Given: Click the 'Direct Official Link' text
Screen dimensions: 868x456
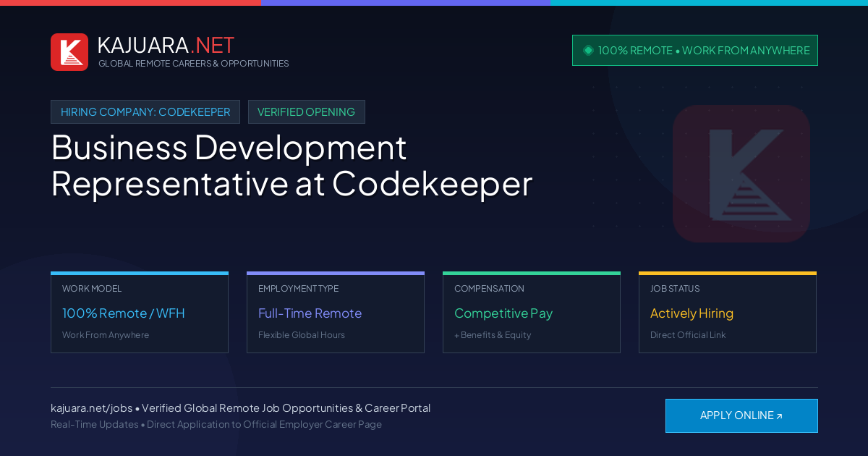Looking at the screenshot, I should pos(688,335).
